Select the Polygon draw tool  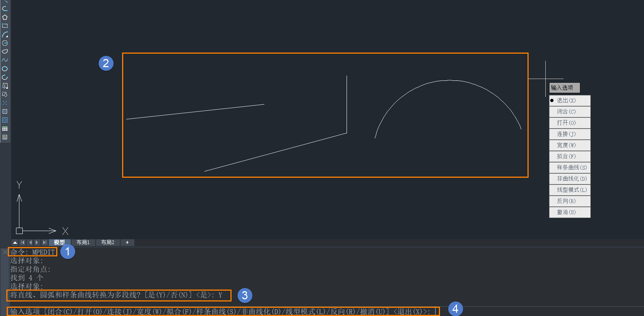point(5,17)
